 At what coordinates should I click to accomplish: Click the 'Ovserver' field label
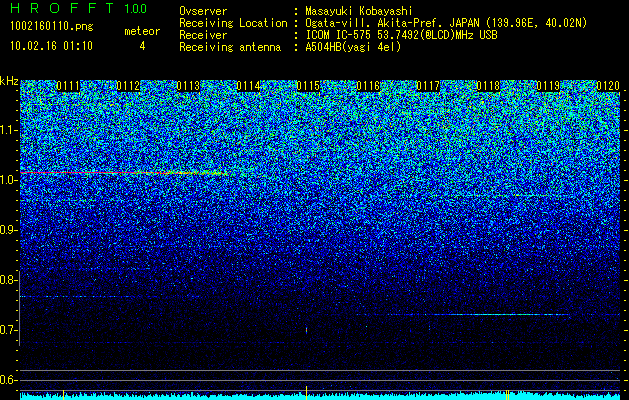(x=203, y=11)
